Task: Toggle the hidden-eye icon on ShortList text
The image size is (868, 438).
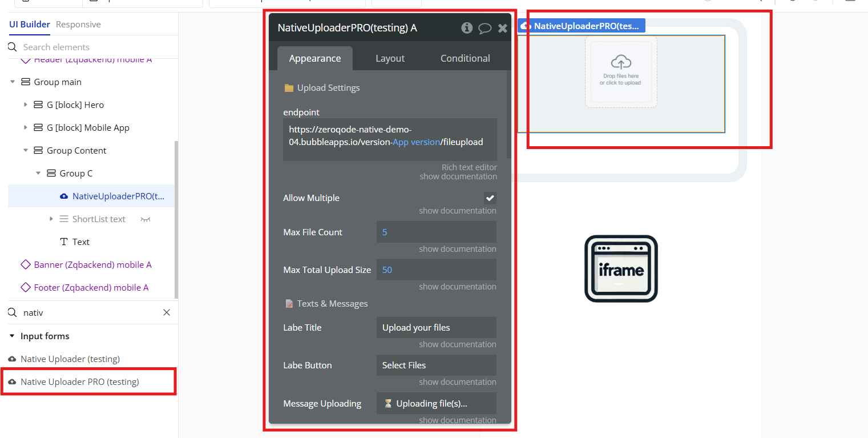Action: [x=146, y=219]
